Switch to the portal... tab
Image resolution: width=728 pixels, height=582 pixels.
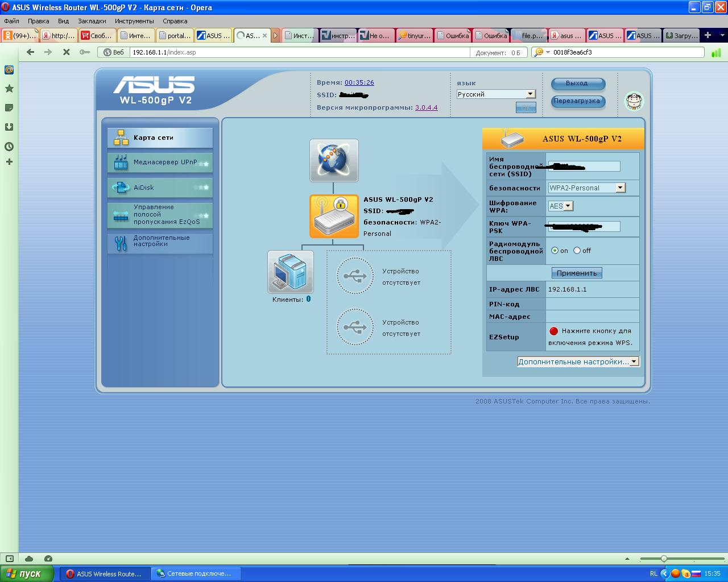coord(175,35)
